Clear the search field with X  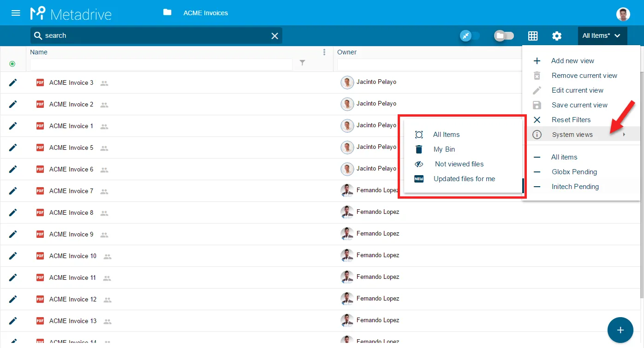pyautogui.click(x=274, y=36)
